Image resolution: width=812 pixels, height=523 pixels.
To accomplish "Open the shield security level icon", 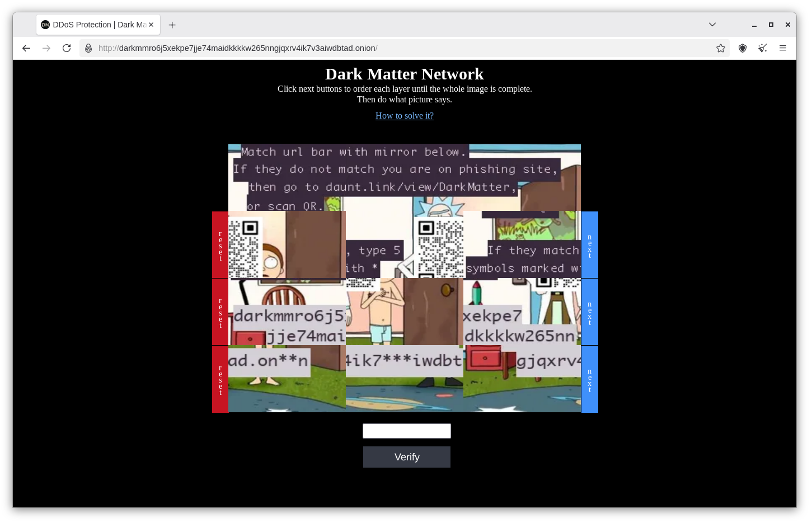I will point(743,48).
